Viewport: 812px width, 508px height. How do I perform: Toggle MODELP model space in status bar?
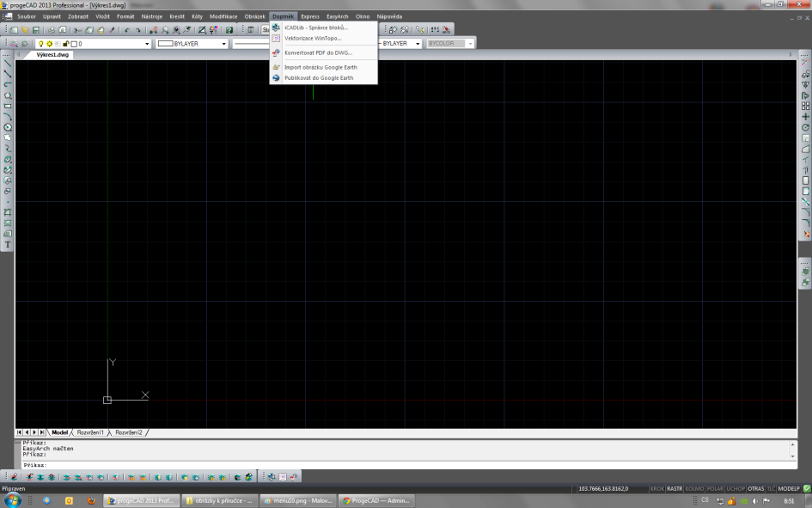pos(789,489)
